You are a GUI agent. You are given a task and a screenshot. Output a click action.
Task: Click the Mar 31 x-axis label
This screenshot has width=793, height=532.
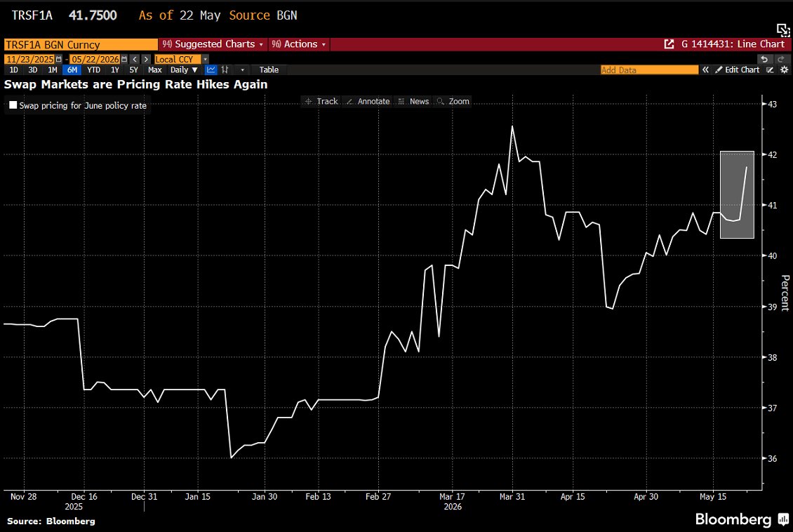pyautogui.click(x=512, y=497)
